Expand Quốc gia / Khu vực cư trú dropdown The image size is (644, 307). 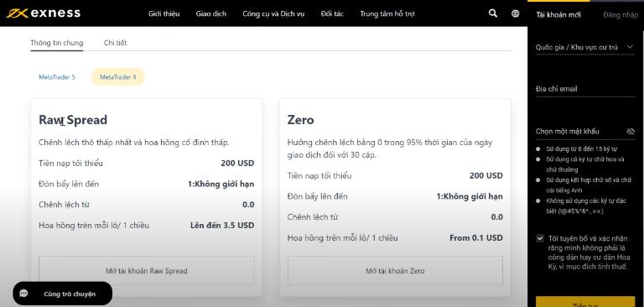[585, 47]
